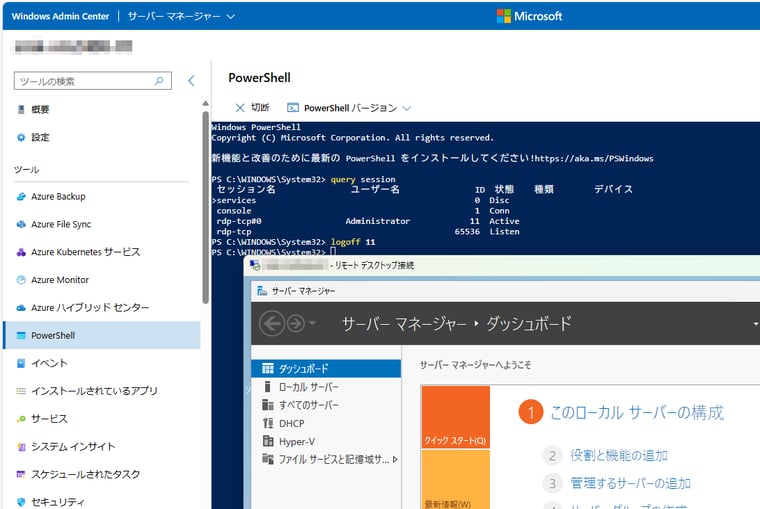Viewport: 760px width, 509px height.
Task: Collapse the tools sidebar with the chevron
Action: [191, 80]
